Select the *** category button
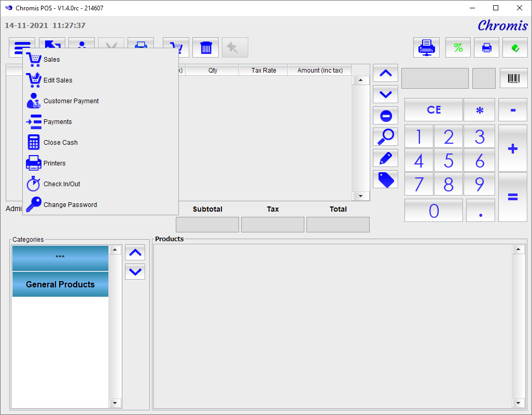Image resolution: width=532 pixels, height=415 pixels. click(x=60, y=258)
